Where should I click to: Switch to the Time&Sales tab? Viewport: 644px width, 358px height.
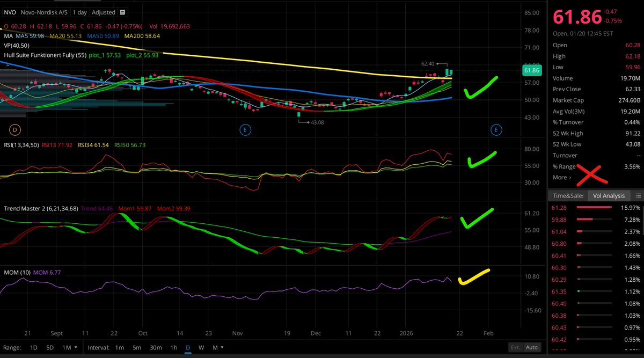click(x=567, y=196)
